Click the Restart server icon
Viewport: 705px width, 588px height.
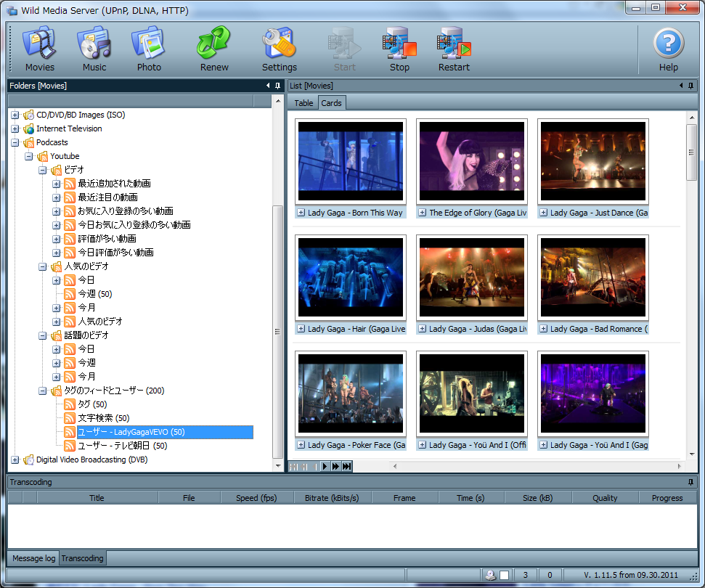tap(454, 49)
